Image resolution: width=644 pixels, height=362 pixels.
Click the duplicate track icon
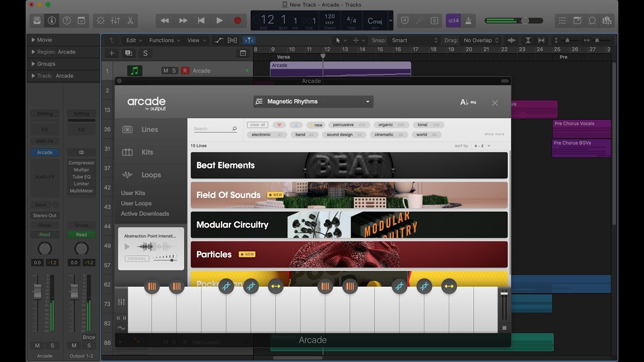[128, 53]
